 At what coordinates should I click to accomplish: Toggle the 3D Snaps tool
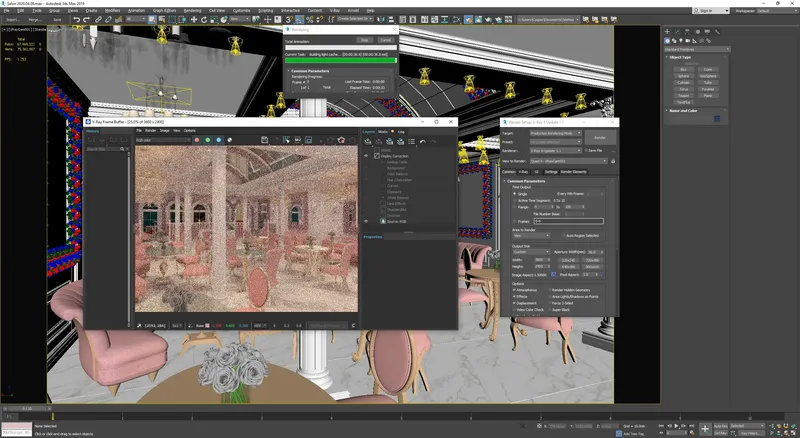pos(289,19)
